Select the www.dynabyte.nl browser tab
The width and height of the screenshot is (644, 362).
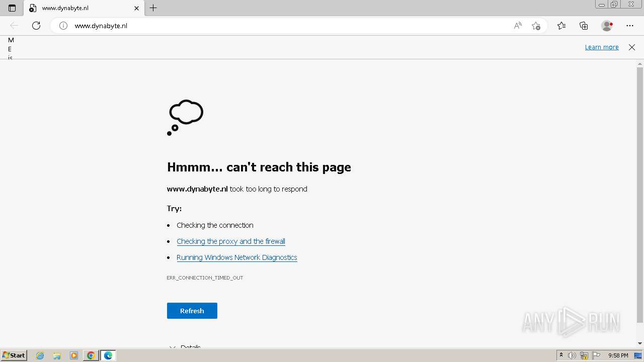[x=84, y=8]
